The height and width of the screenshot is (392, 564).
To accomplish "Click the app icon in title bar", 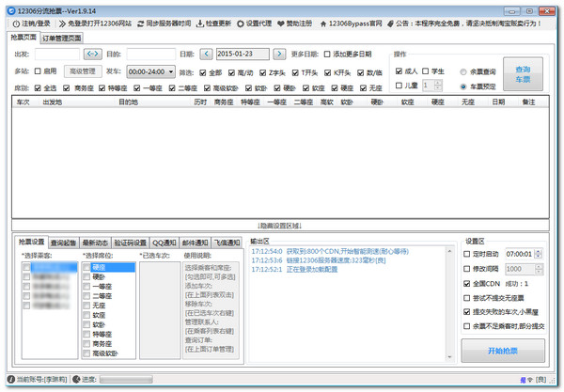I will click(x=11, y=10).
